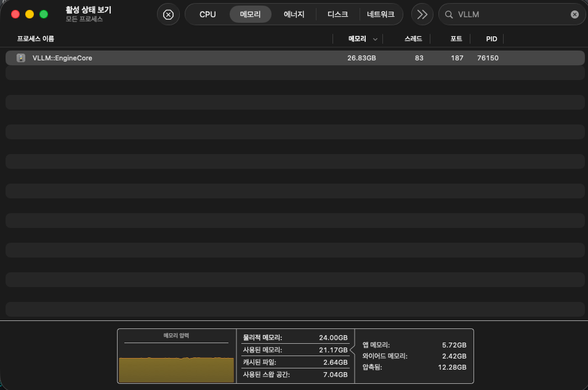This screenshot has width=588, height=390.
Task: Click the stop process (X) toolbar icon
Action: pyautogui.click(x=168, y=15)
